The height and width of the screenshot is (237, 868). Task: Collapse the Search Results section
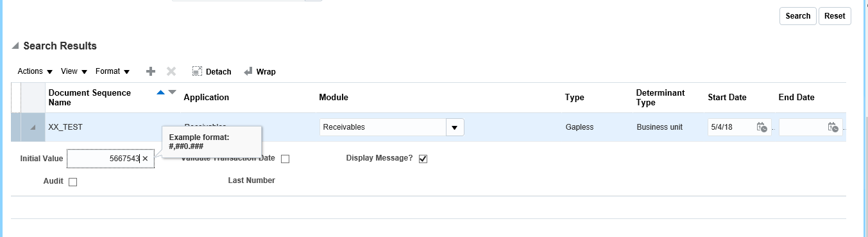15,46
